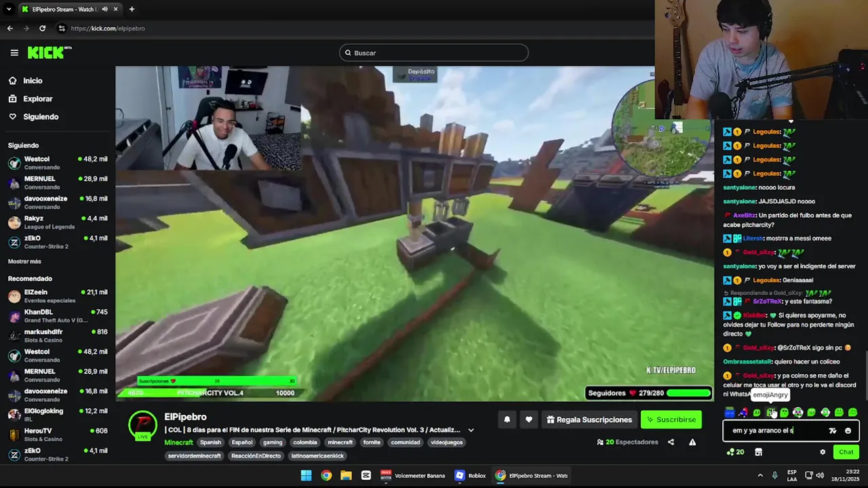Image resolution: width=868 pixels, height=488 pixels.
Task: Click ElPipebro channel avatar with LIVE badge
Action: pos(143,426)
